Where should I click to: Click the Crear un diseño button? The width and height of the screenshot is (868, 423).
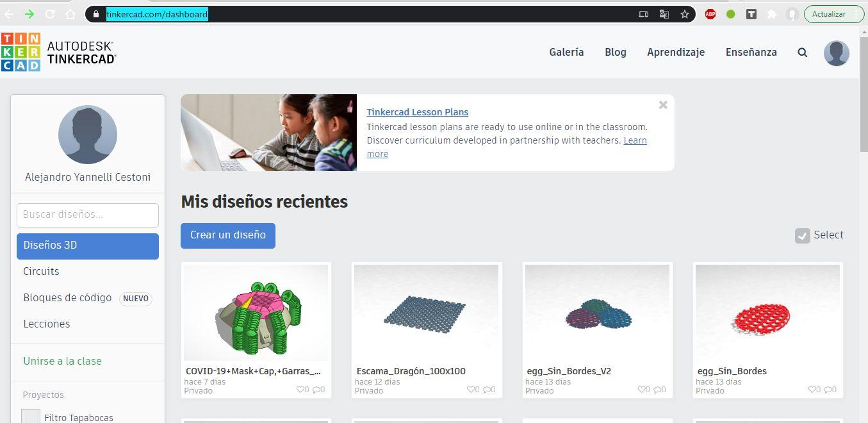(x=228, y=235)
